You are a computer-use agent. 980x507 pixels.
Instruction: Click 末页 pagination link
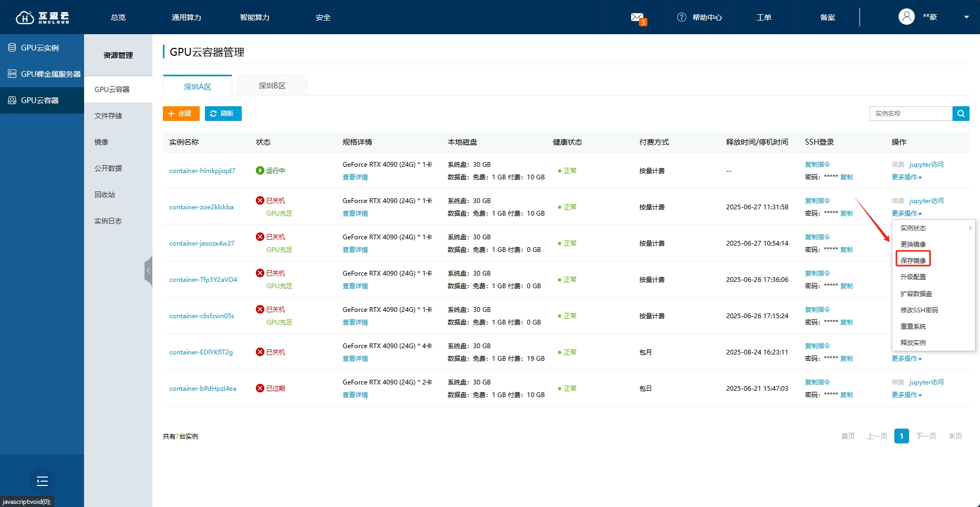coord(955,436)
